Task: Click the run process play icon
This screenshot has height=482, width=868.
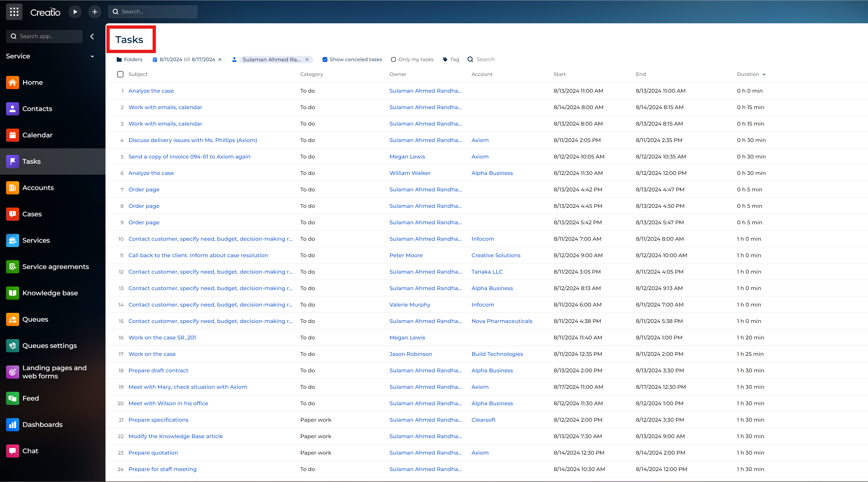Action: [75, 12]
